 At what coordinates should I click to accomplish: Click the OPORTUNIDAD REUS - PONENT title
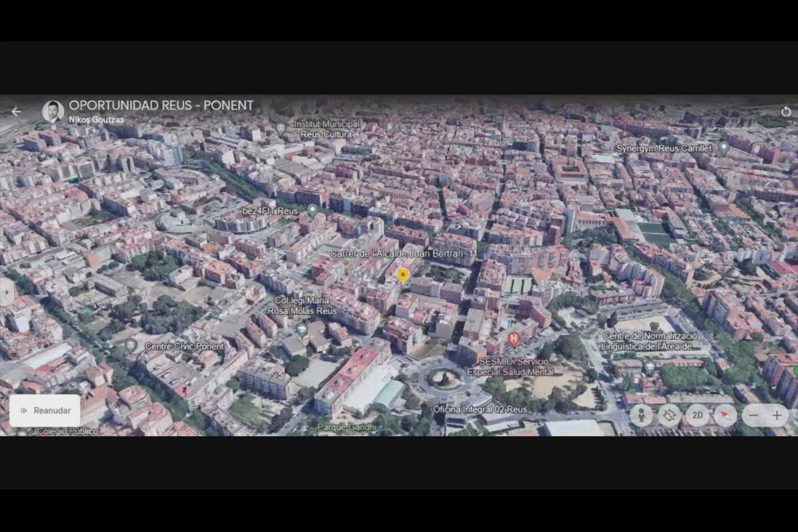coord(161,105)
